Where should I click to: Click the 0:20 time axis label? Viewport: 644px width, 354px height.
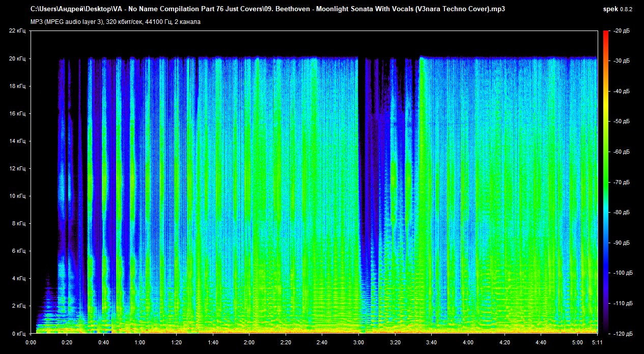tap(67, 342)
